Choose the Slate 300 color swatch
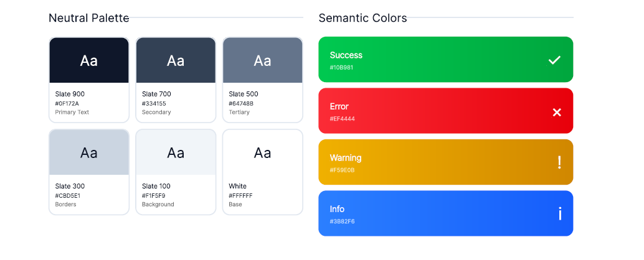This screenshot has height=260, width=644. pyautogui.click(x=89, y=152)
